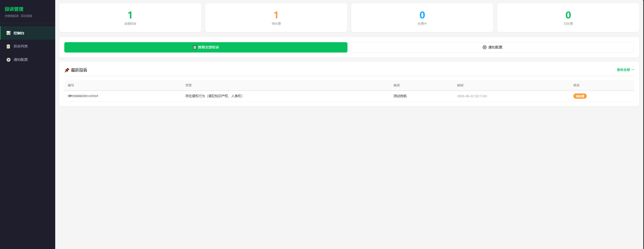
Task: Click the clipboard icon on green 查看全部投诉 button
Action: 195,47
